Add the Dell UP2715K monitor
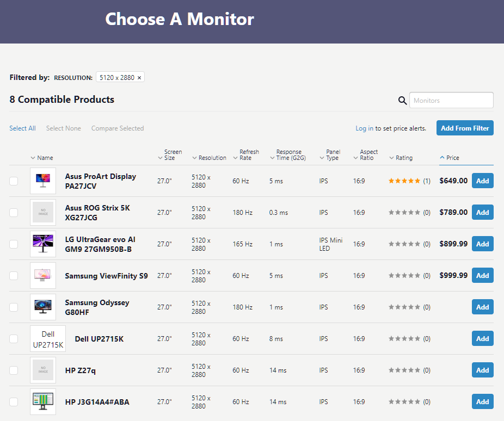This screenshot has width=504, height=421. [x=482, y=338]
